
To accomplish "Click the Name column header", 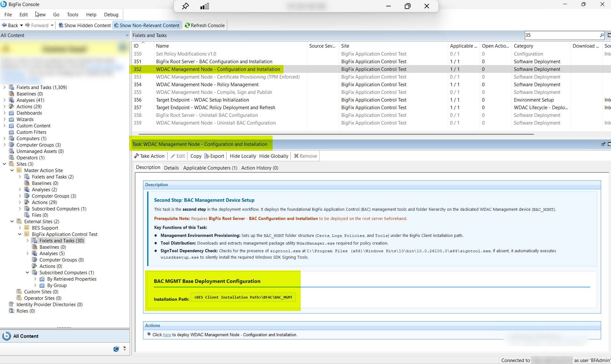I will 230,46.
